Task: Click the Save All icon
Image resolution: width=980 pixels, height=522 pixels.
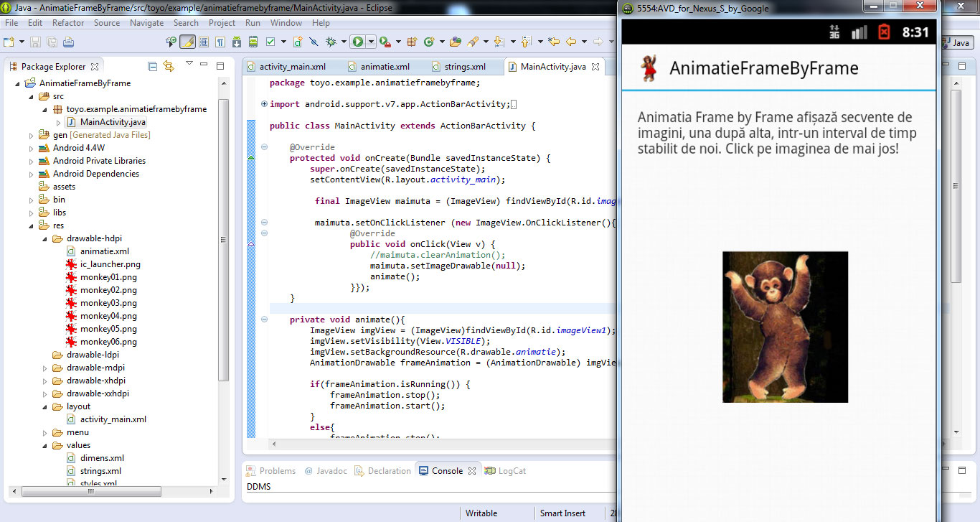Action: click(52, 42)
